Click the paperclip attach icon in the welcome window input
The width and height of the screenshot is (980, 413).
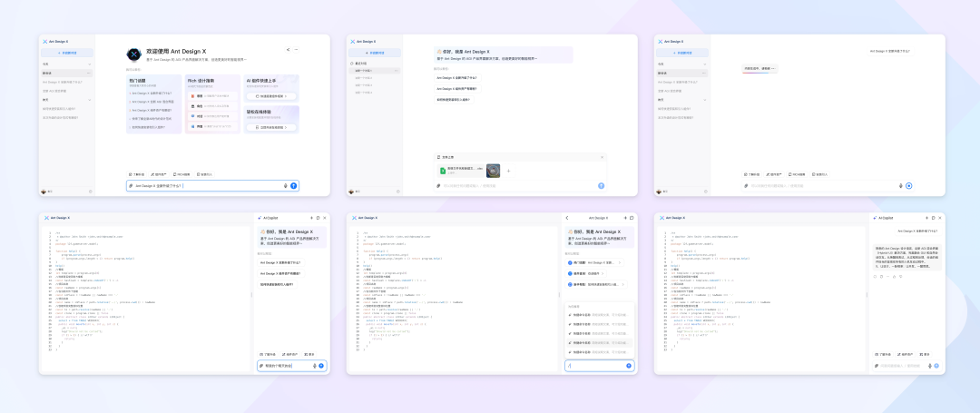pyautogui.click(x=131, y=185)
